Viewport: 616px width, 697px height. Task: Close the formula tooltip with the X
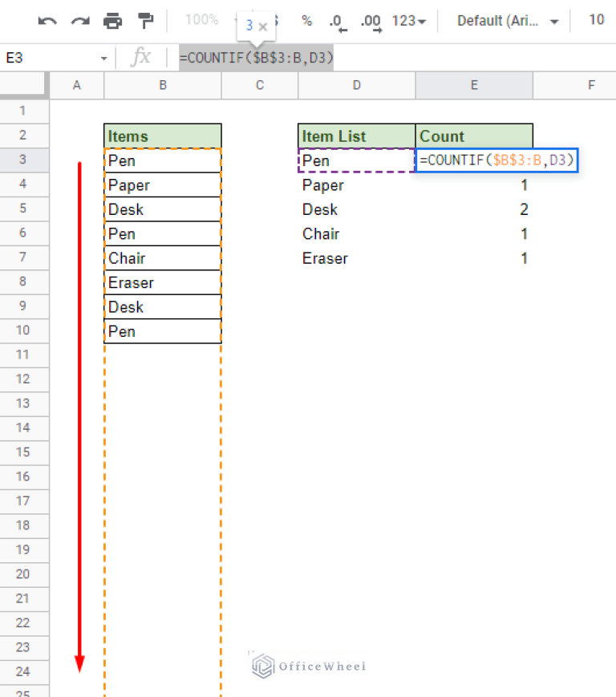coord(262,26)
